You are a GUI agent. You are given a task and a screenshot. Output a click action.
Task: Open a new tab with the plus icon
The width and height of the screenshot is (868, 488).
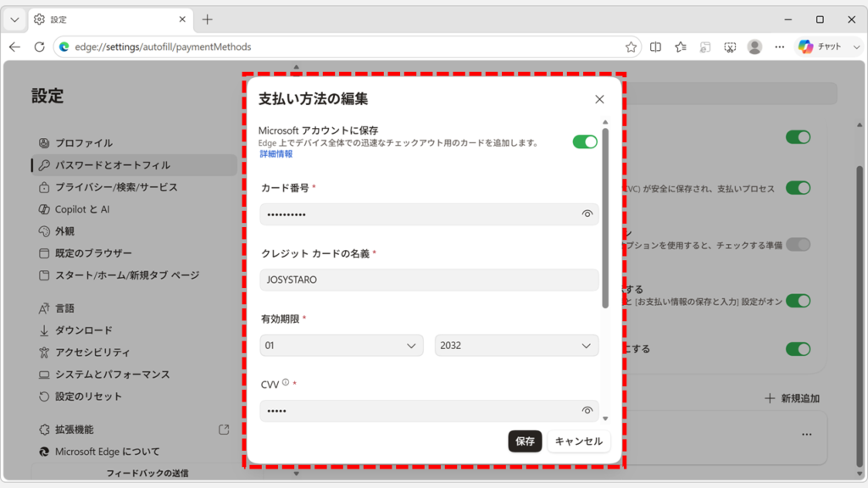(207, 20)
